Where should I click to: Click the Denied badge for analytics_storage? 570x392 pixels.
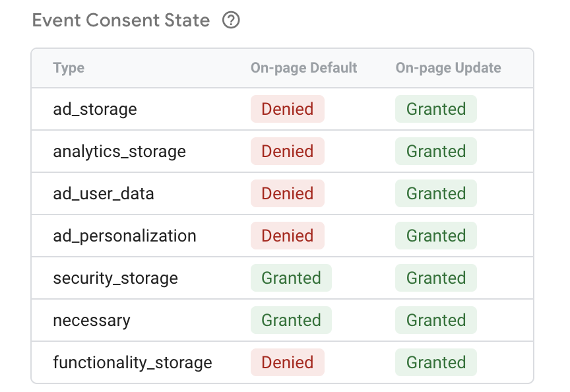pos(287,151)
